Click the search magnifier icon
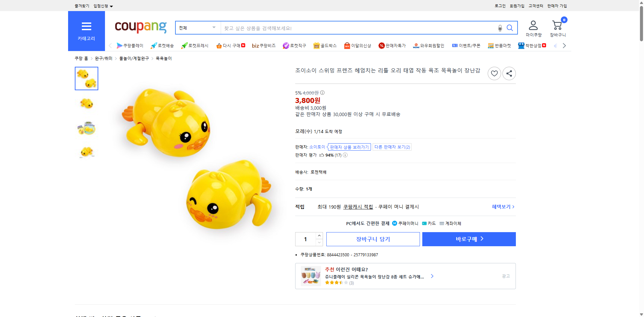644x317 pixels. coord(509,28)
